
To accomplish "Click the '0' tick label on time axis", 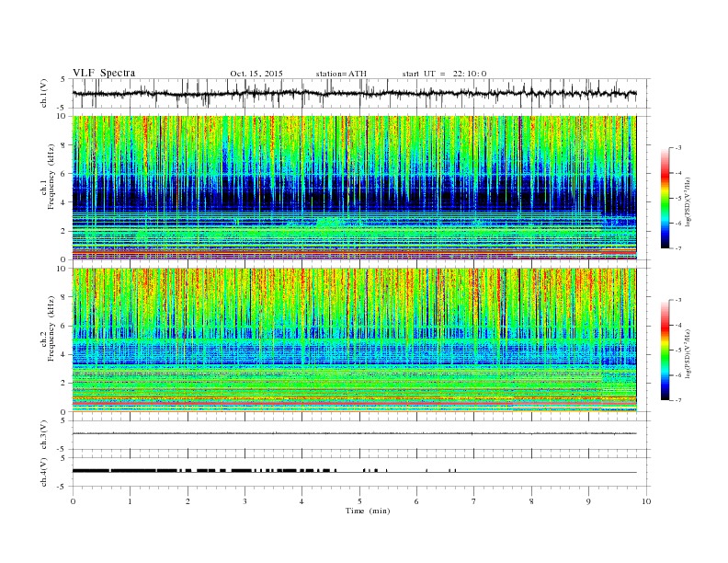I will 73,501.
